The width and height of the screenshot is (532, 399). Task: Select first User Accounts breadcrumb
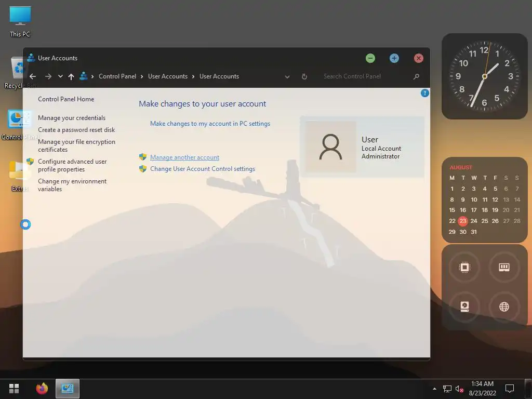(168, 76)
